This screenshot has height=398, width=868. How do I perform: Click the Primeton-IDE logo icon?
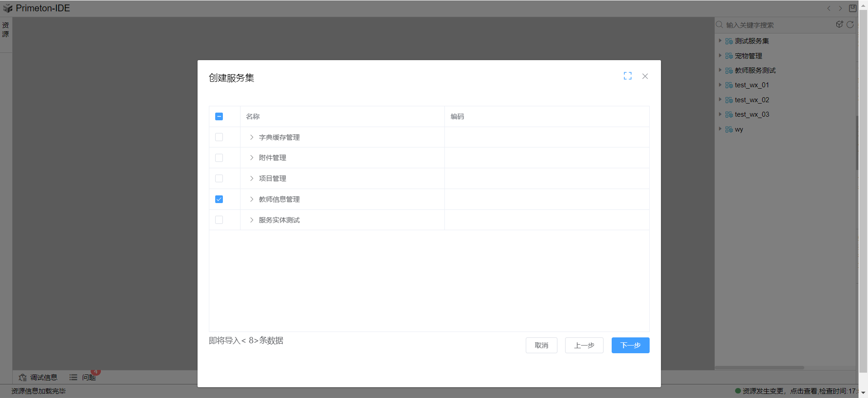pyautogui.click(x=8, y=8)
